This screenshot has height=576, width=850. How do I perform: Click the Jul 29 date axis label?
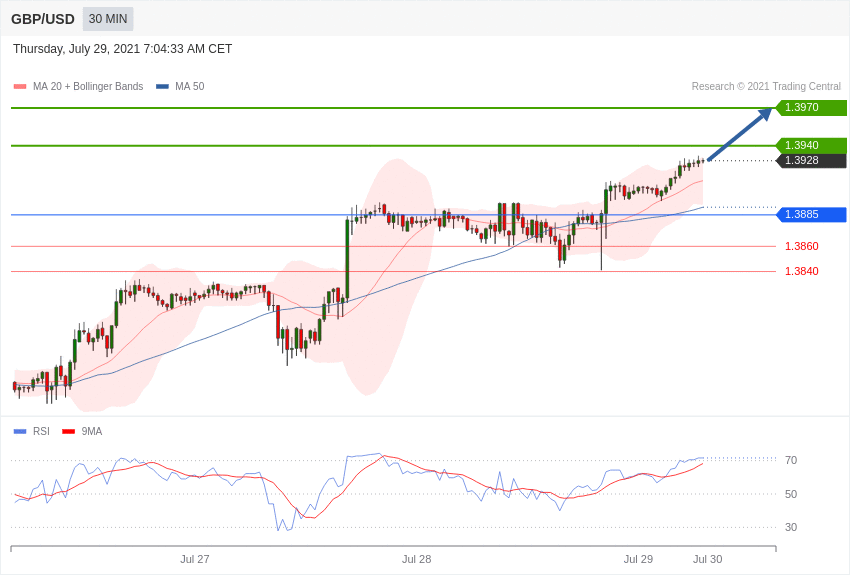coord(638,559)
